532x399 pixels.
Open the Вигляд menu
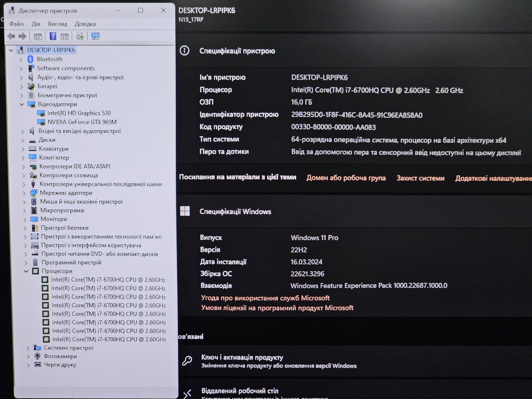[57, 24]
